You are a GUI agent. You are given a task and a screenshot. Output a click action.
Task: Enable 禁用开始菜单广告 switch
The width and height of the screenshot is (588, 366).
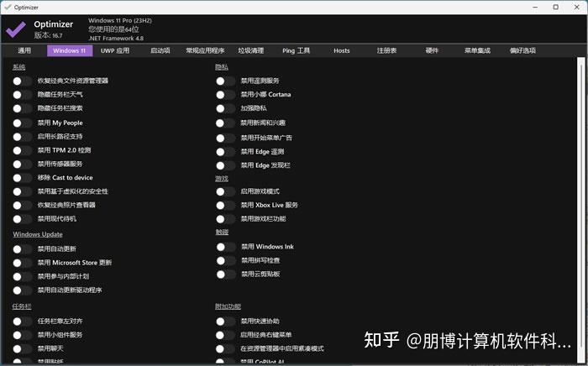225,139
